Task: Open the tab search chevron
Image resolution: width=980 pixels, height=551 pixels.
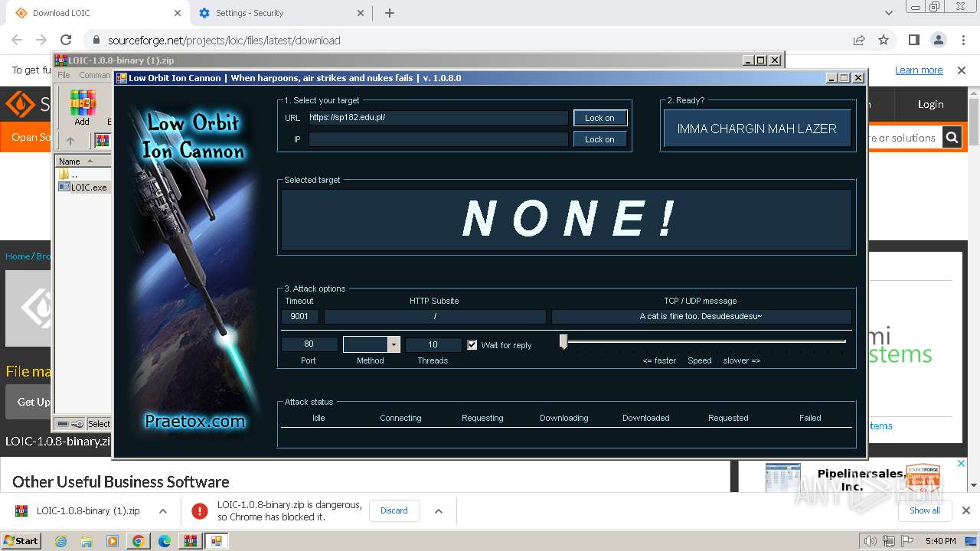Action: 888,13
